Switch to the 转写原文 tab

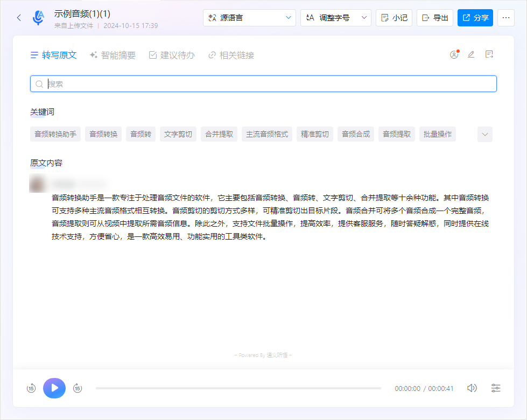[53, 55]
